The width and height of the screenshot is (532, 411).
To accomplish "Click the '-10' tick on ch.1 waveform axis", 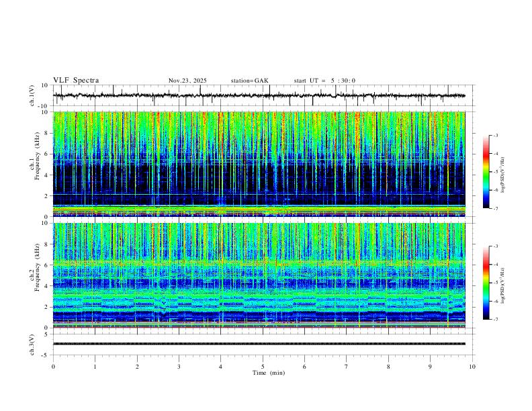I will [44, 106].
